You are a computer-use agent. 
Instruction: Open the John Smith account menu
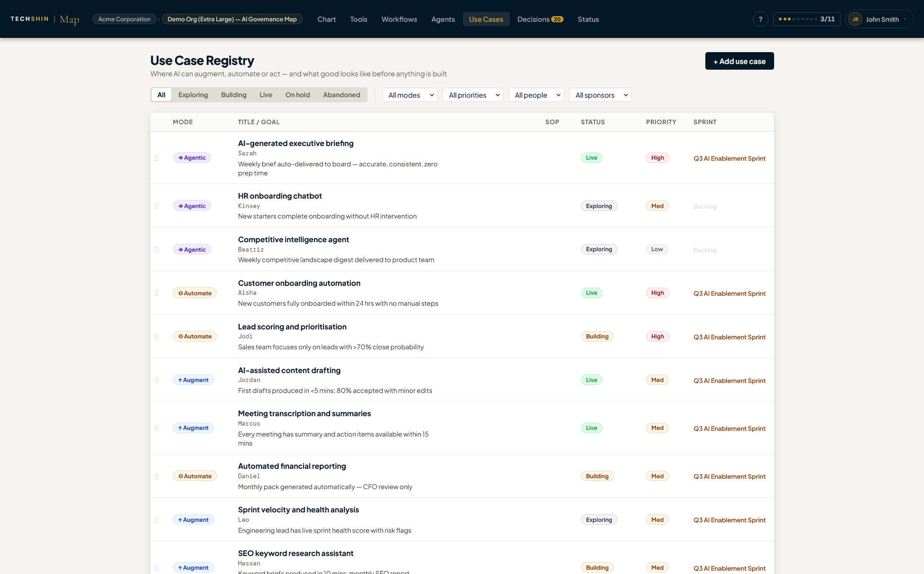[880, 19]
